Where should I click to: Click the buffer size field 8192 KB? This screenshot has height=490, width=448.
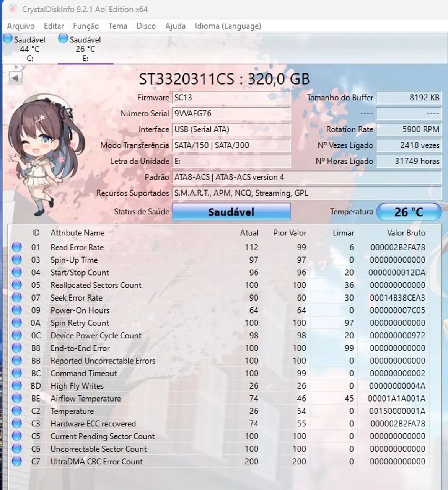[409, 97]
